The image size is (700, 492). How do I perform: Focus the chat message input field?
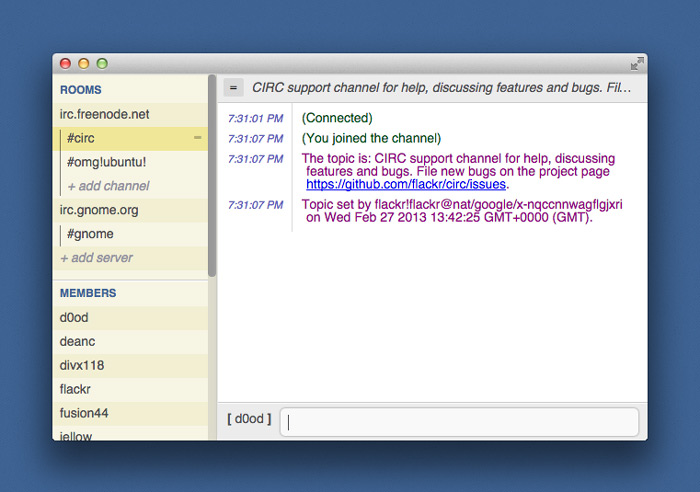(459, 421)
